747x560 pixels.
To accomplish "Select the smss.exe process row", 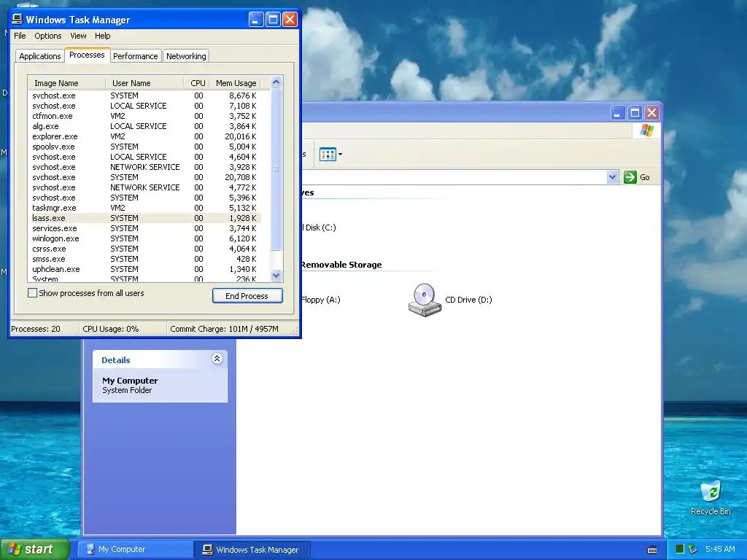I will (x=144, y=259).
